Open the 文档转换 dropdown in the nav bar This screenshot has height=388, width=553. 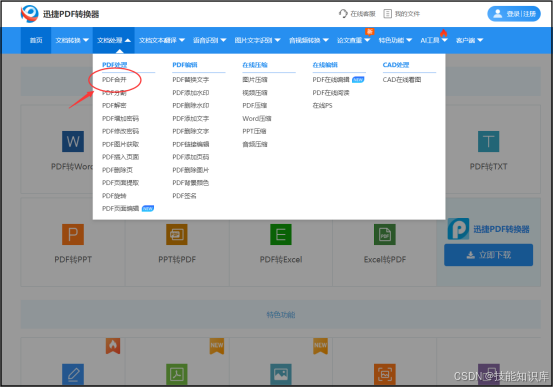(72, 40)
